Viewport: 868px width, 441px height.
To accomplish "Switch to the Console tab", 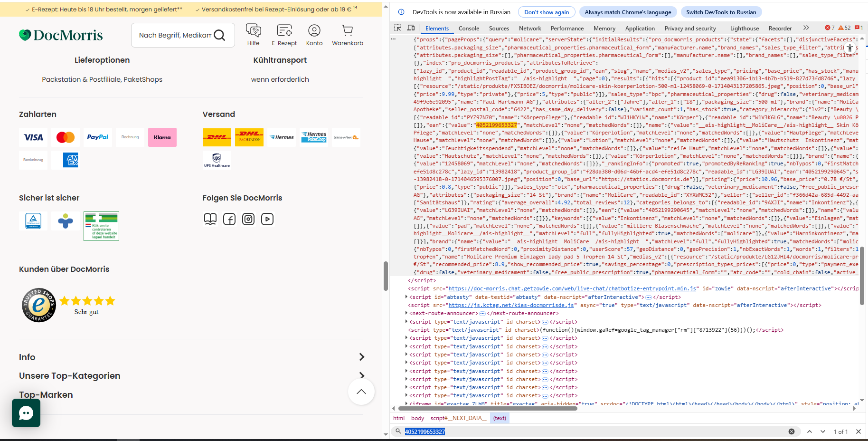I will (x=469, y=29).
